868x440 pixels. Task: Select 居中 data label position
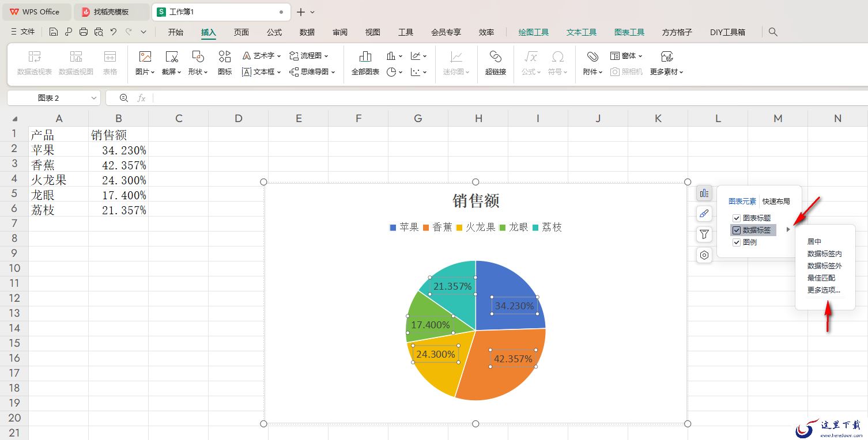pyautogui.click(x=814, y=242)
